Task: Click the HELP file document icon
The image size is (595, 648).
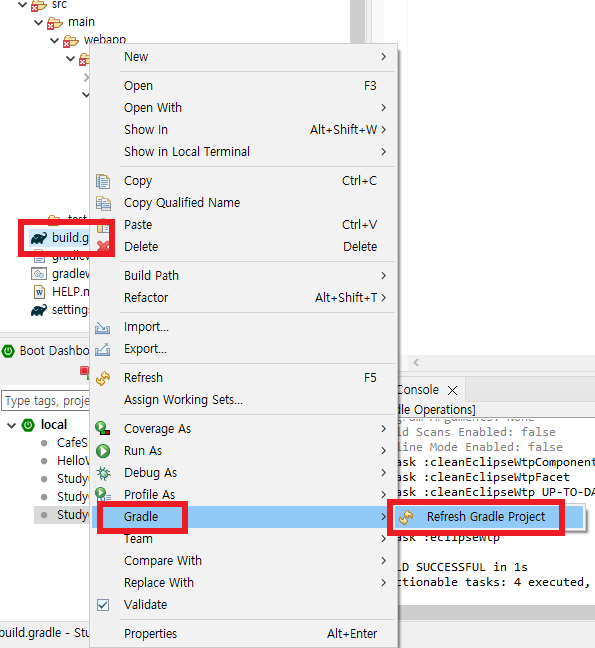Action: [39, 292]
